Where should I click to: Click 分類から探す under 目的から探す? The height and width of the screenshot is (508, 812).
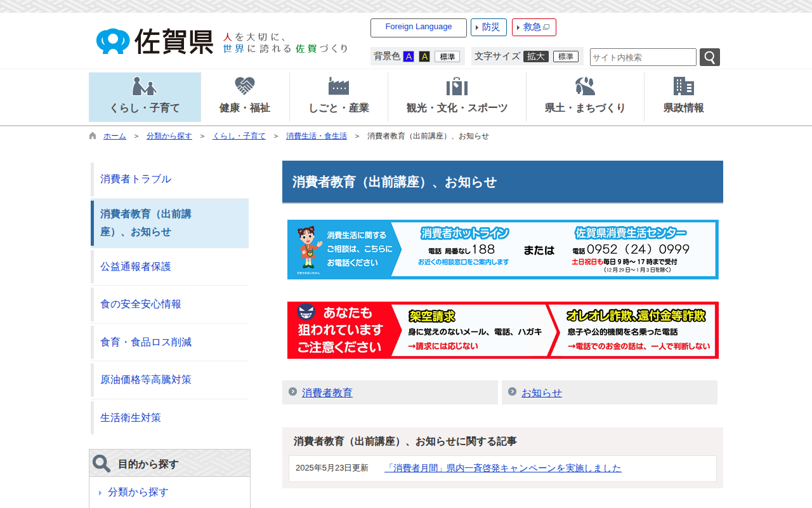pos(138,492)
